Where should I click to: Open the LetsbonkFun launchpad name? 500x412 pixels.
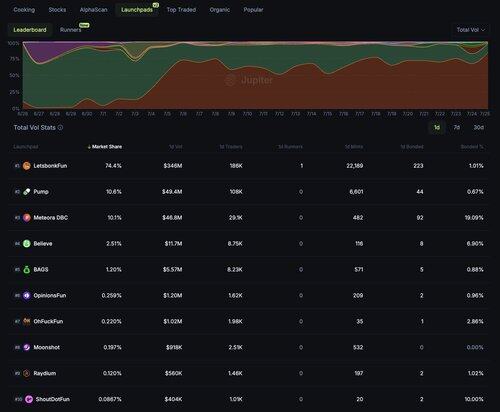tap(50, 166)
